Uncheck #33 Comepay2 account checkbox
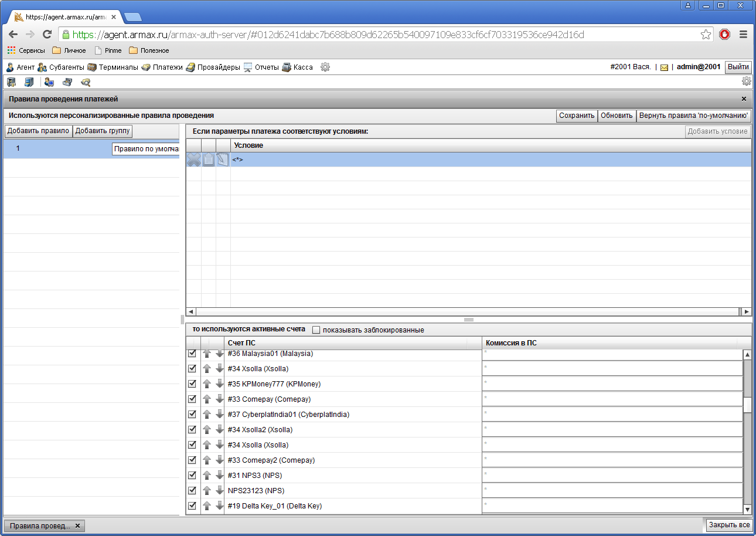The image size is (756, 536). 192,460
